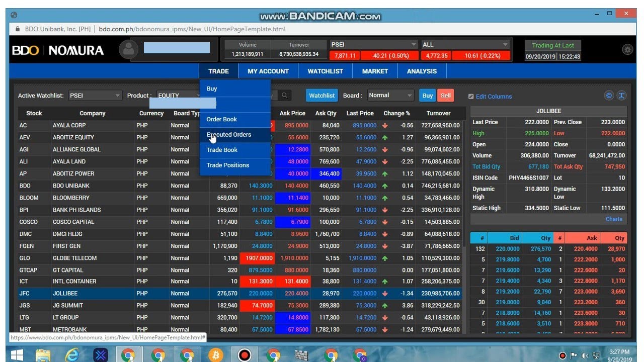The height and width of the screenshot is (362, 644).
Task: Open the WATCHLIST menu tab
Action: click(326, 71)
